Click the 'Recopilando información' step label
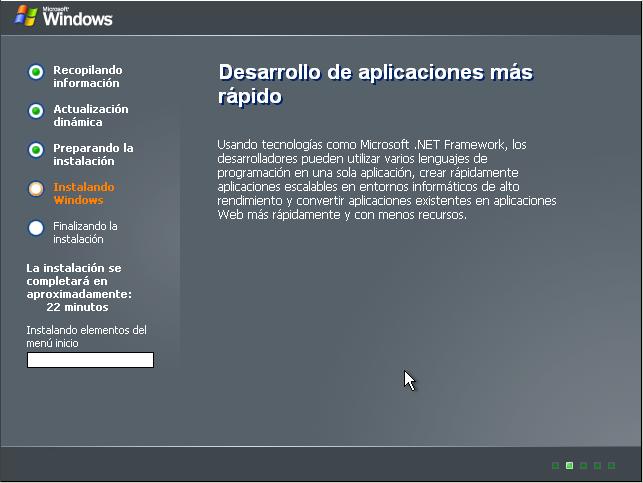643x483 pixels. (x=88, y=77)
